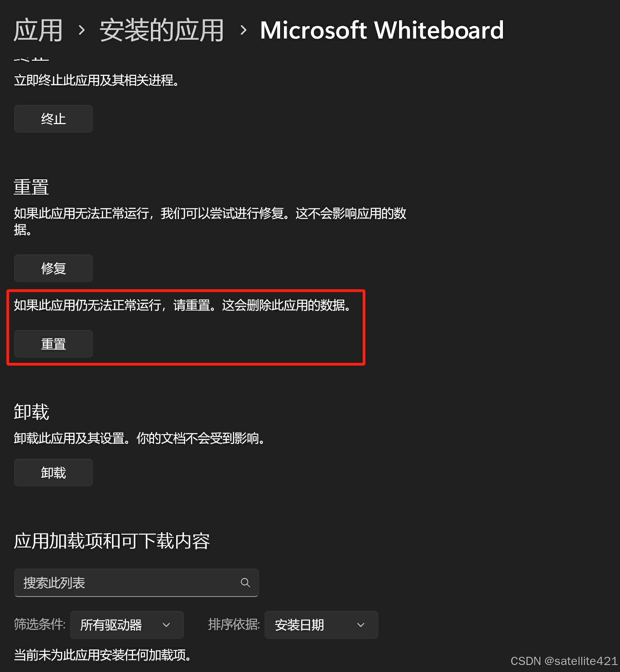Click the Microsoft Whiteboard breadcrumb title
The height and width of the screenshot is (672, 620).
[382, 30]
